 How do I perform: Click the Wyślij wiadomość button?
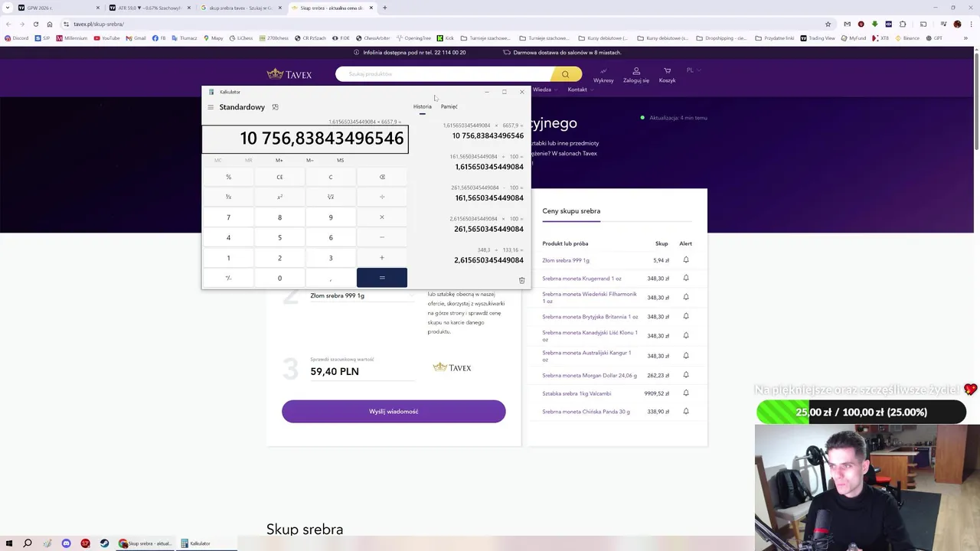tap(394, 412)
